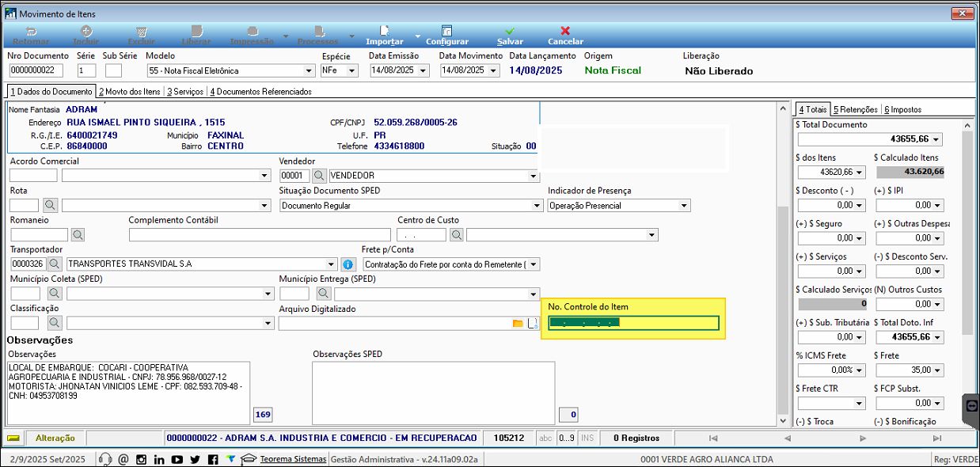Click the Impressão toolbar button
Screen dimensions: 980x467
pyautogui.click(x=252, y=36)
